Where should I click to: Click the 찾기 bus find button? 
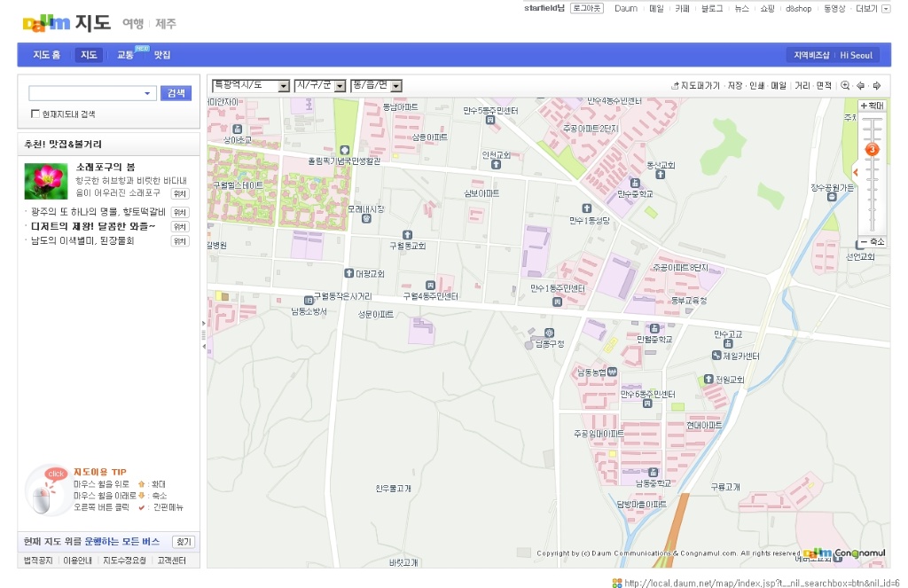point(184,542)
